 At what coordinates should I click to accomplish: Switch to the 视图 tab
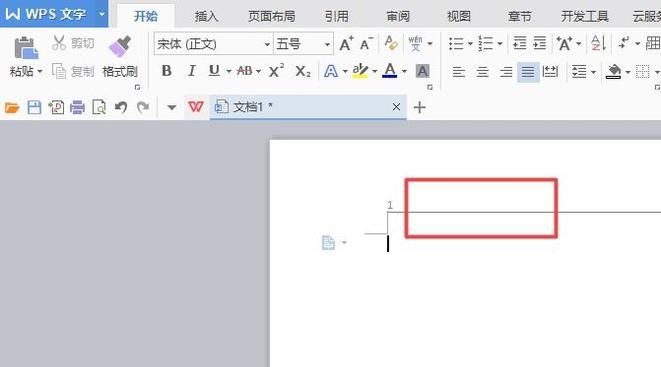tap(459, 16)
